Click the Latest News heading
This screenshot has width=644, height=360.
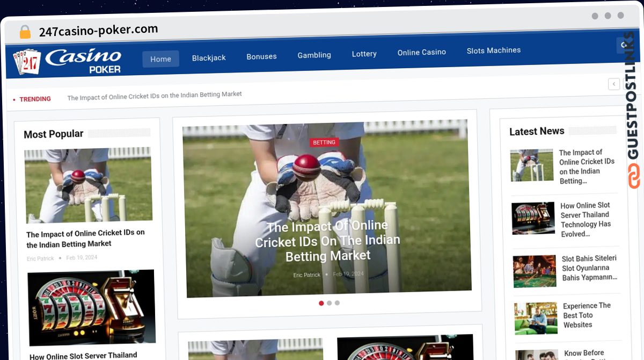point(537,131)
